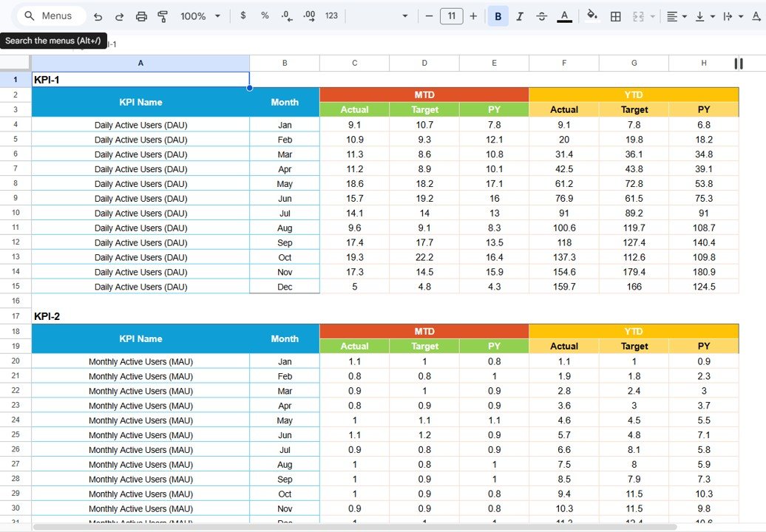Open the horizontal alignment dropdown
The height and width of the screenshot is (532, 766).
click(674, 16)
